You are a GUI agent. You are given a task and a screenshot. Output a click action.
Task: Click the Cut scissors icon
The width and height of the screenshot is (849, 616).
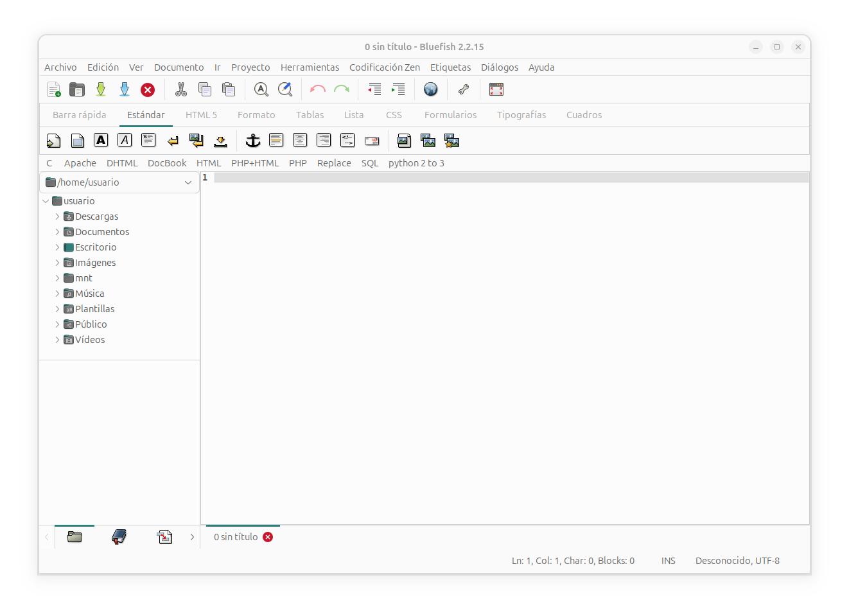click(x=181, y=90)
